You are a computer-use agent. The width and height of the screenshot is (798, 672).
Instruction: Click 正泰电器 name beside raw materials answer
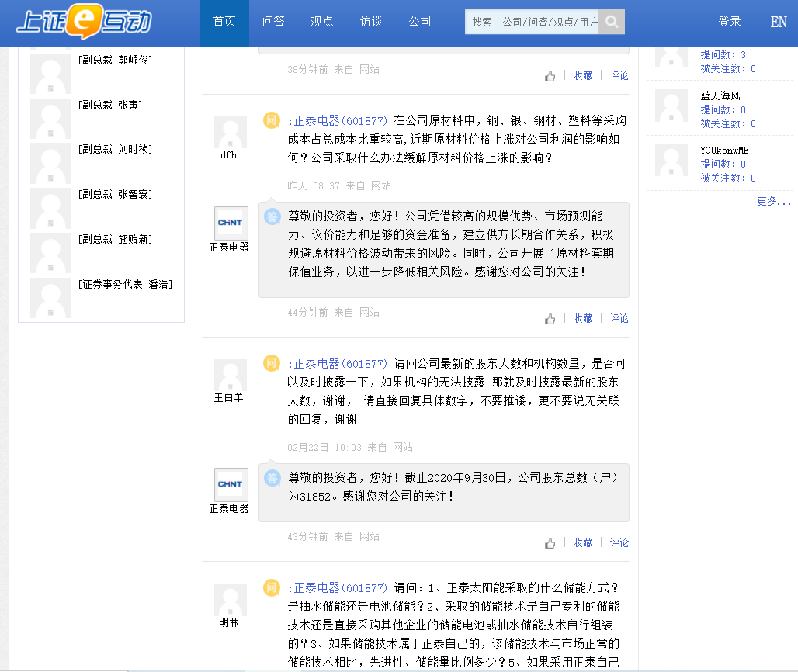pyautogui.click(x=230, y=248)
